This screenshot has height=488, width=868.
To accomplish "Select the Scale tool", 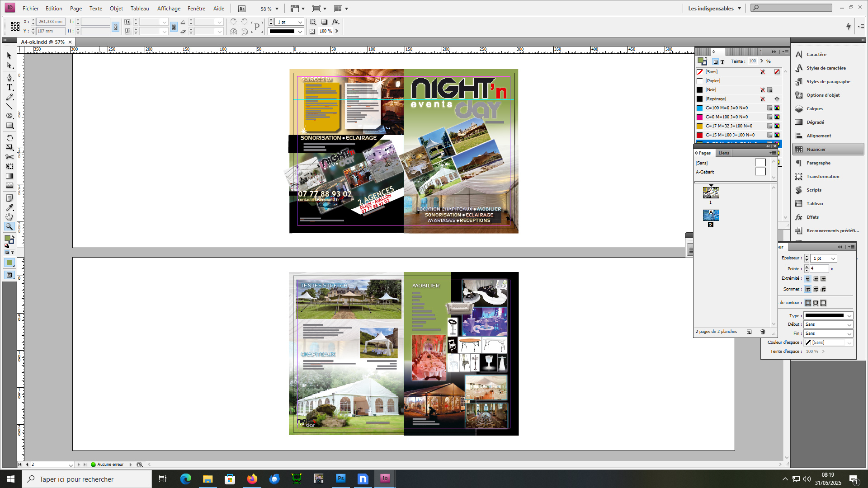I will [x=9, y=147].
